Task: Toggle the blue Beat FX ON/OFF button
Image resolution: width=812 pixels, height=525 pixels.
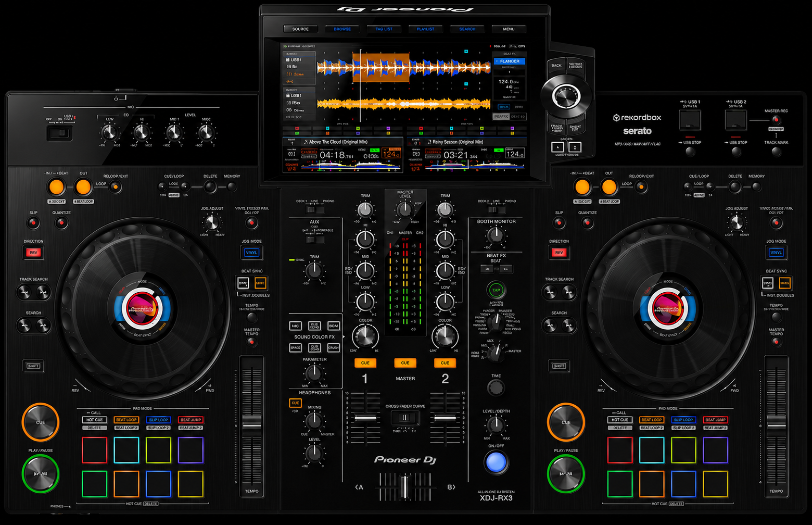Action: [x=496, y=461]
